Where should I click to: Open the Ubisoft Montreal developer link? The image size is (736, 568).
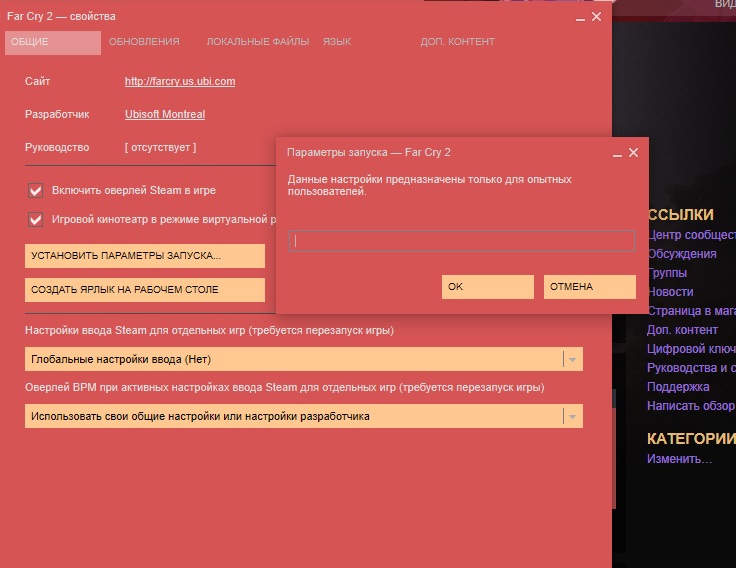coord(165,114)
